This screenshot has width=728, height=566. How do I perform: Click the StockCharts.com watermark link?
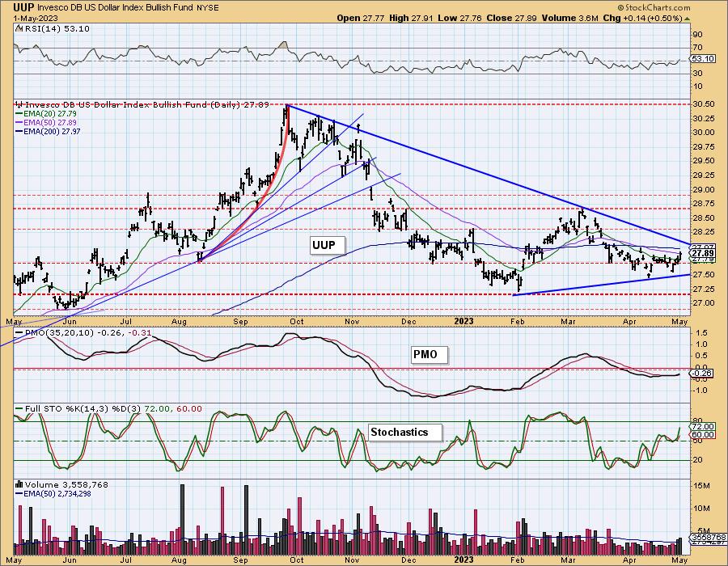coord(654,7)
